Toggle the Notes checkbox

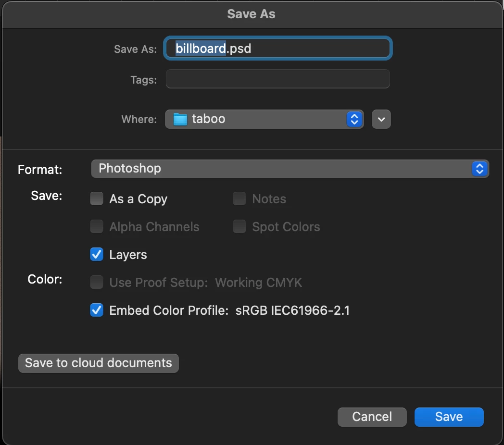239,199
